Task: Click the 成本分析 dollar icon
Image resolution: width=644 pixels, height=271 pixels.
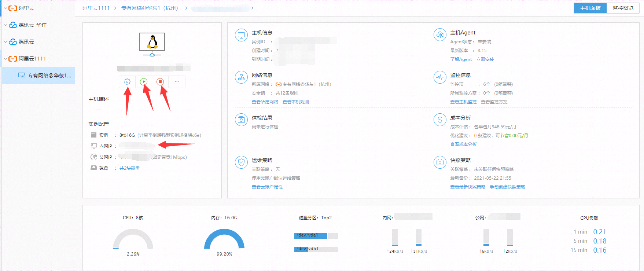Action: [440, 120]
